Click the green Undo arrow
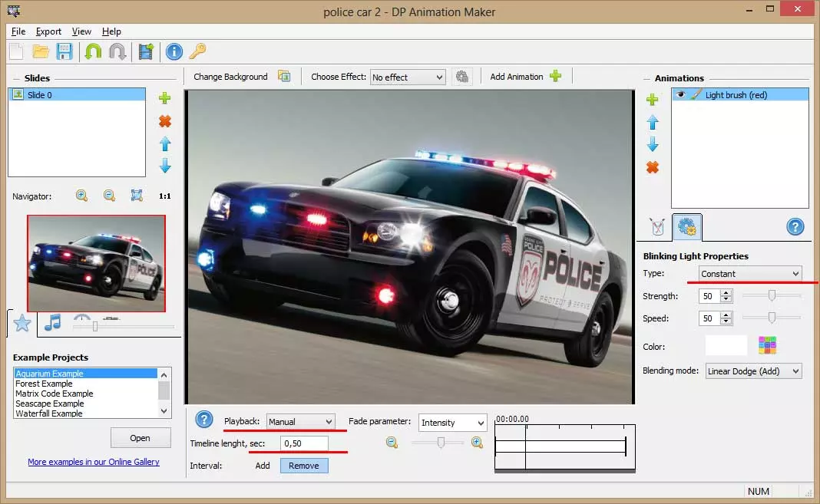Screen dimensions: 820x504 pyautogui.click(x=94, y=51)
